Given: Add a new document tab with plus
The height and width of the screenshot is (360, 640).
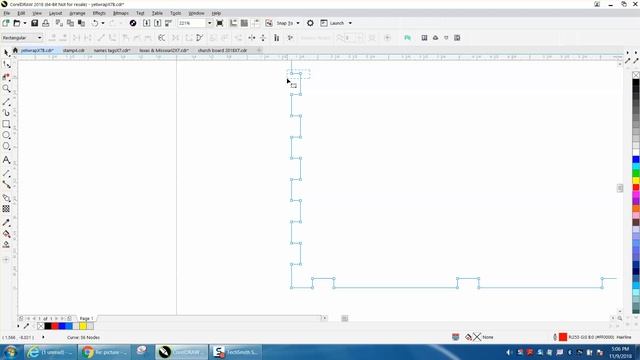Looking at the screenshot, I should [259, 50].
